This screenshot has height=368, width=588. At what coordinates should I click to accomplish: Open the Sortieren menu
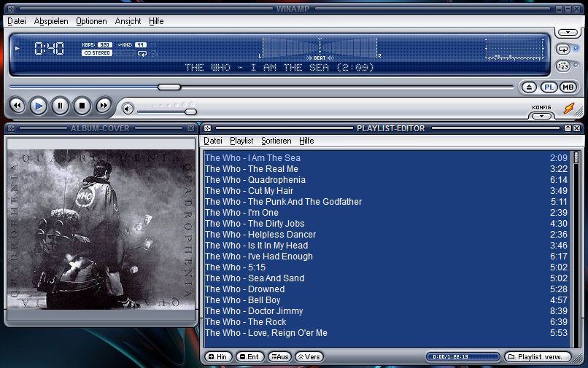[x=276, y=141]
